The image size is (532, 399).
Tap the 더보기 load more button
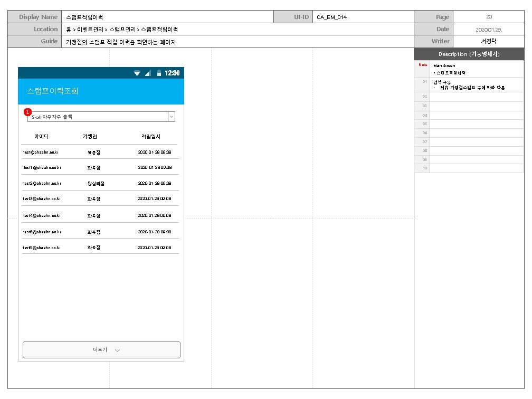tap(101, 350)
